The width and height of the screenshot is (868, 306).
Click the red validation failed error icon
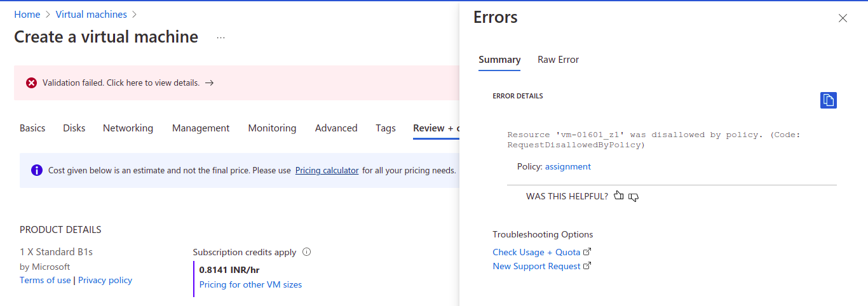[x=32, y=83]
